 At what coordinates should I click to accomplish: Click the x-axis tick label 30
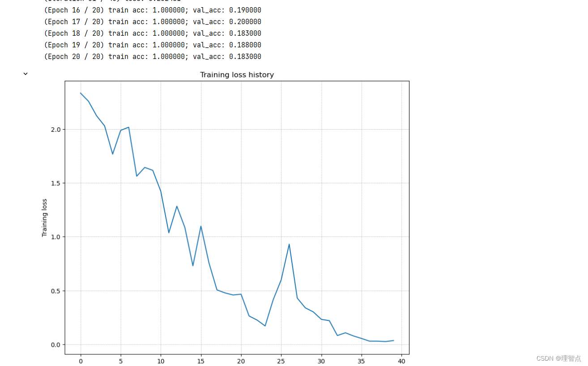[x=321, y=361]
